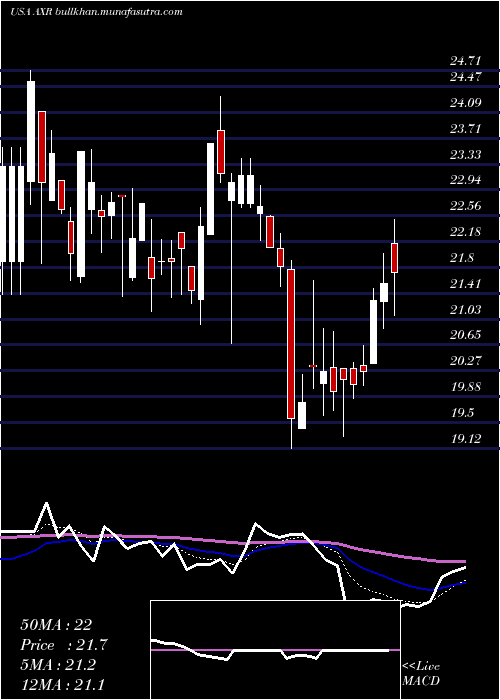Click the 19.88 price level label
This screenshot has width=500, height=700.
click(x=466, y=387)
